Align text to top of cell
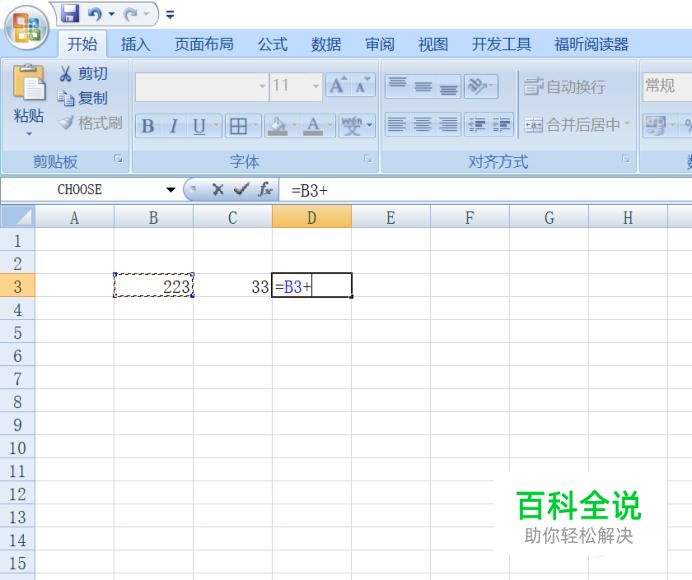 (x=398, y=86)
